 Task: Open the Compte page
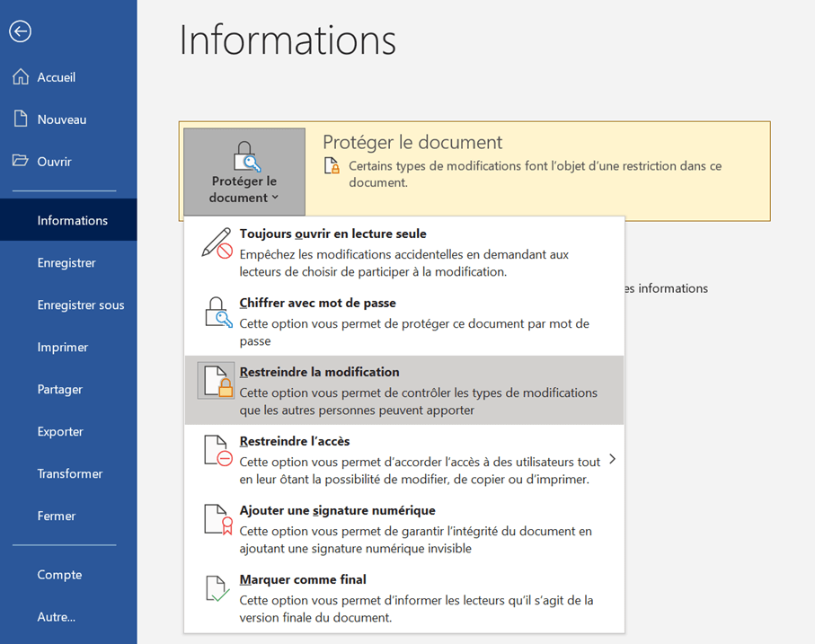click(68, 575)
